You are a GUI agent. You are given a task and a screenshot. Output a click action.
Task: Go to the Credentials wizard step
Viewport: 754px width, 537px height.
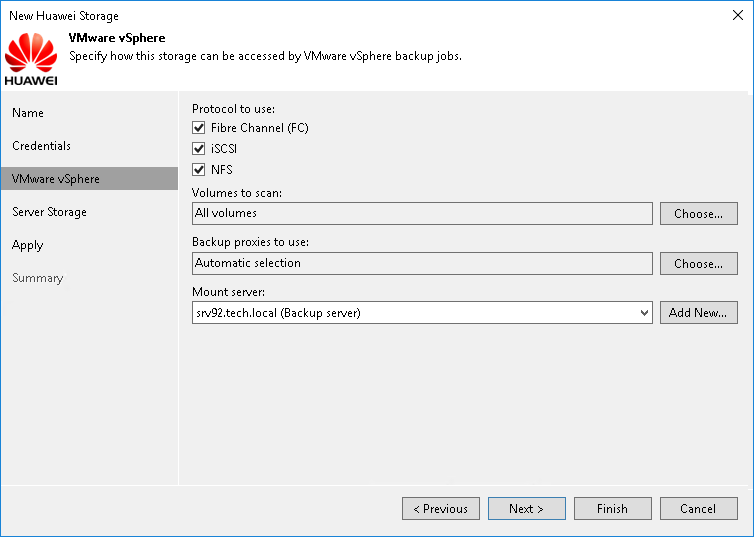click(x=41, y=146)
